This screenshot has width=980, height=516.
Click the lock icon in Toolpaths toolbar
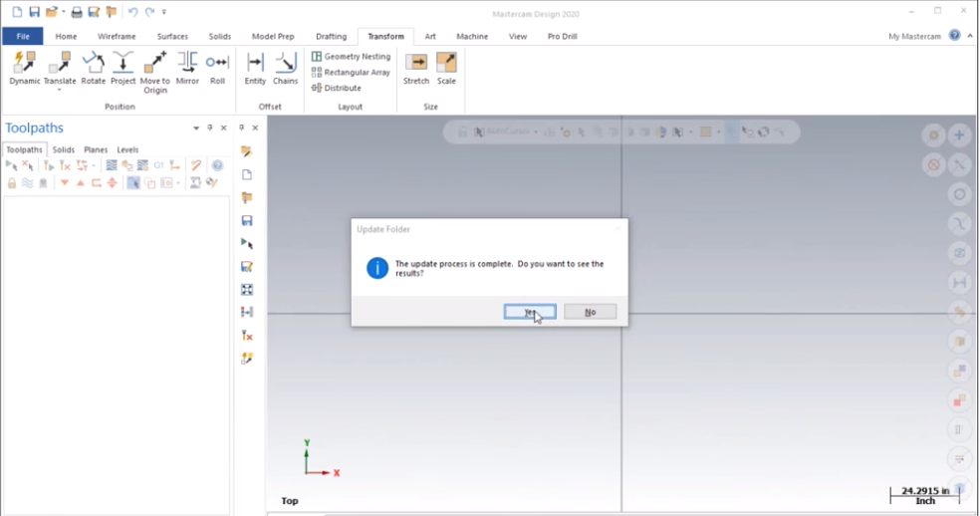click(x=12, y=183)
